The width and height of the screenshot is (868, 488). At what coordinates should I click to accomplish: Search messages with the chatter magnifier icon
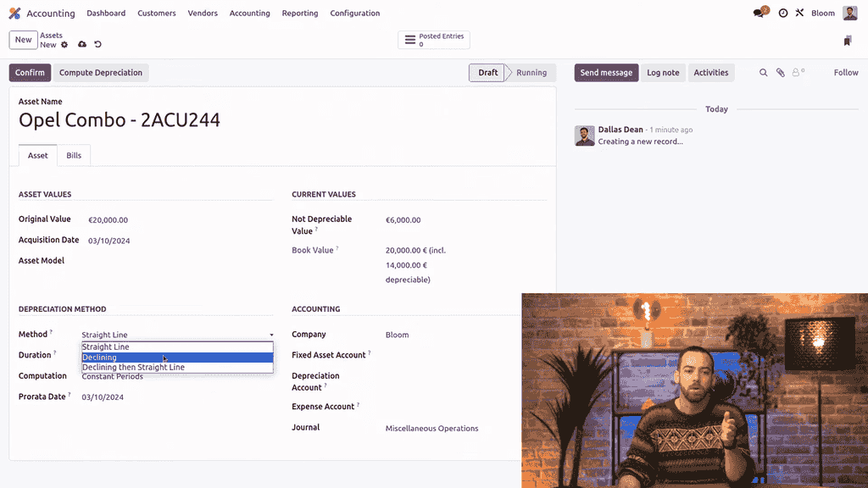763,73
